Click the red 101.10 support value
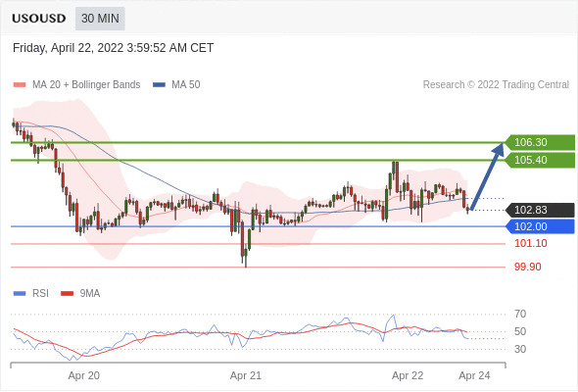 coord(530,243)
